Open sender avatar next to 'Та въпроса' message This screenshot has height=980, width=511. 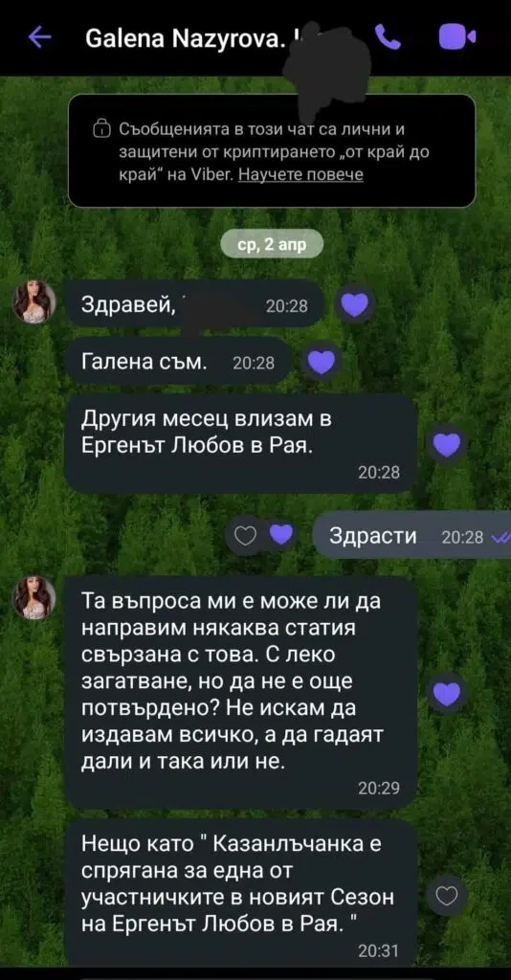35,598
